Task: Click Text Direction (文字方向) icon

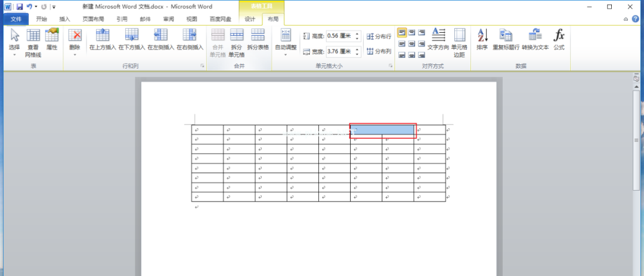Action: tap(438, 36)
